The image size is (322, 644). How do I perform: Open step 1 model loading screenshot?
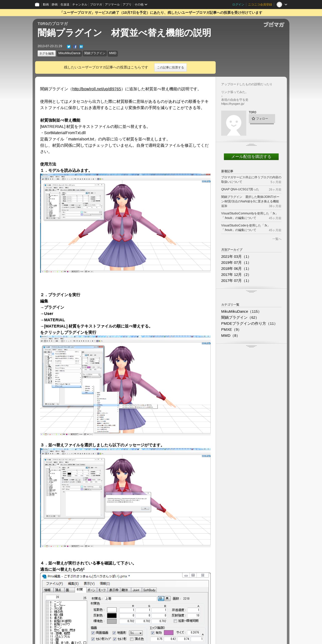(125, 223)
